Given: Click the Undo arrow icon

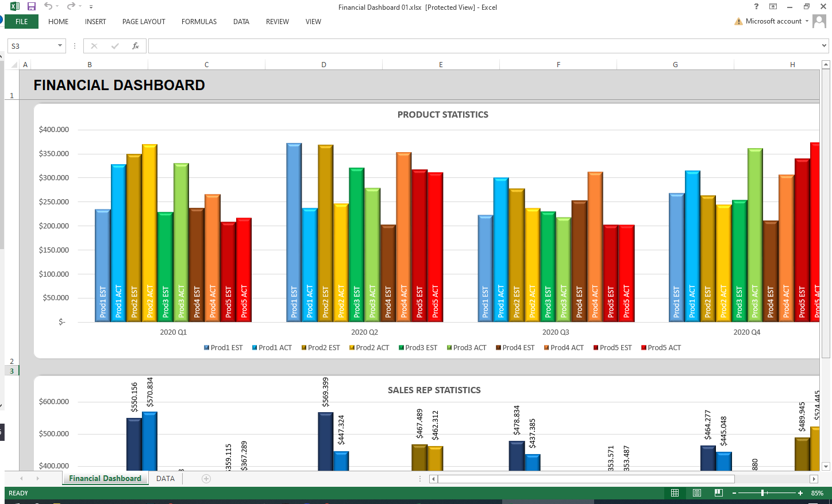Looking at the screenshot, I should pyautogui.click(x=48, y=6).
